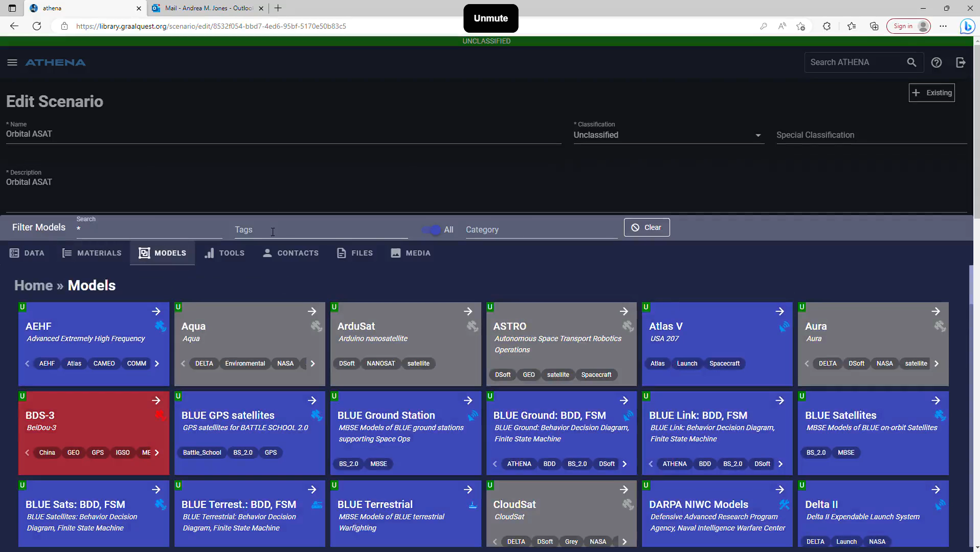Switch to the DATA tab

coord(27,253)
